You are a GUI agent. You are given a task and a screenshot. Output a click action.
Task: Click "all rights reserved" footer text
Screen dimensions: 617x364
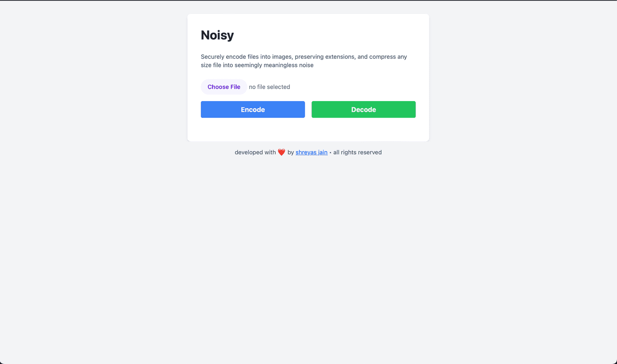(x=358, y=152)
